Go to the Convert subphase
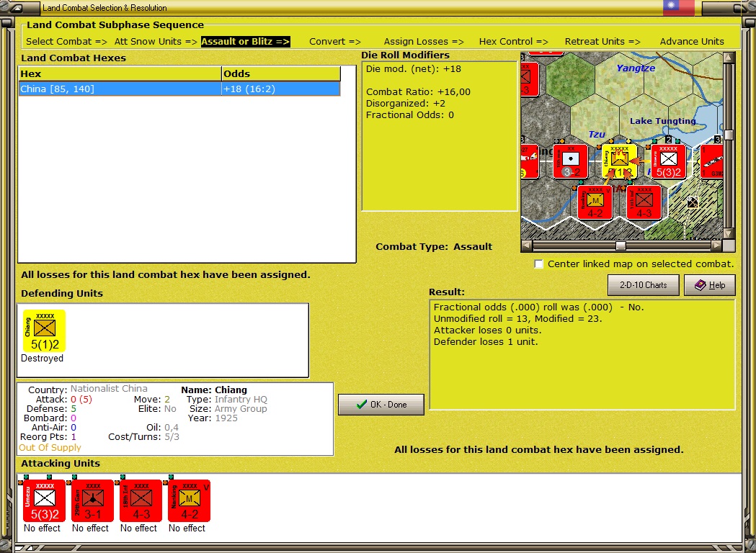Screen dimensions: 756x553 335,42
